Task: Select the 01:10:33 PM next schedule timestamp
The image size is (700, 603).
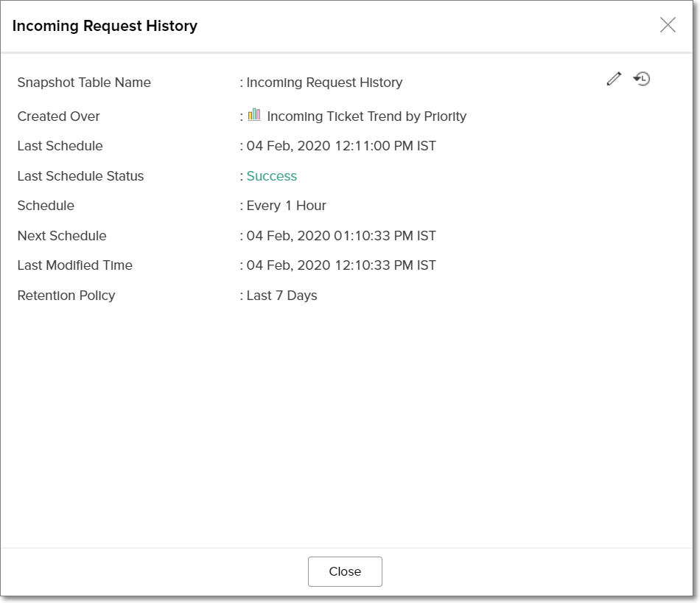Action: pos(341,236)
